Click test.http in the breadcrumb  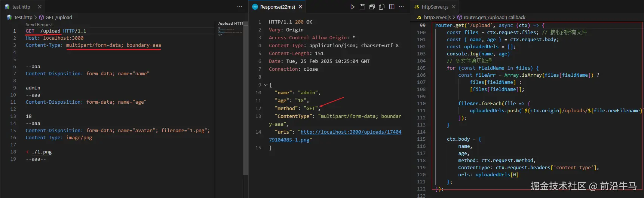click(23, 17)
